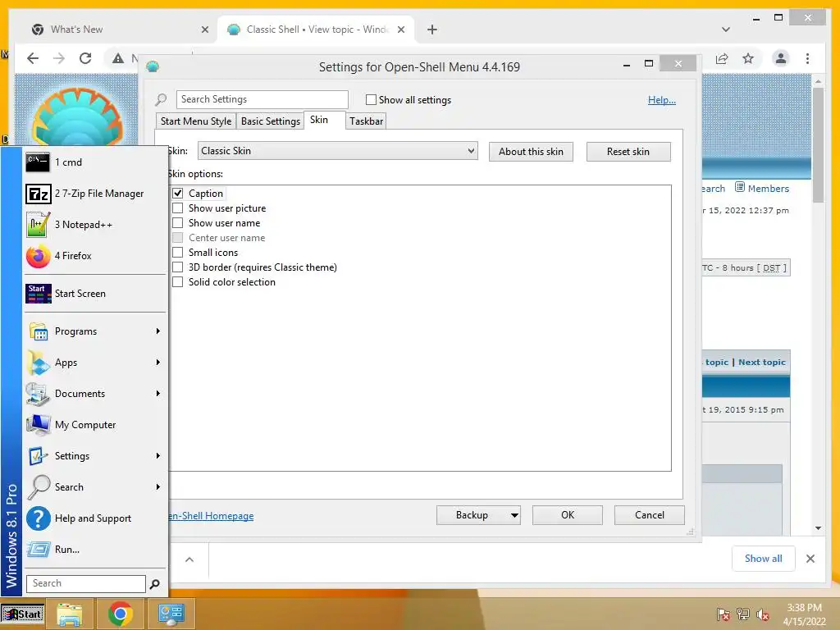Image resolution: width=840 pixels, height=630 pixels.
Task: Open the My Computer icon
Action: pyautogui.click(x=38, y=425)
